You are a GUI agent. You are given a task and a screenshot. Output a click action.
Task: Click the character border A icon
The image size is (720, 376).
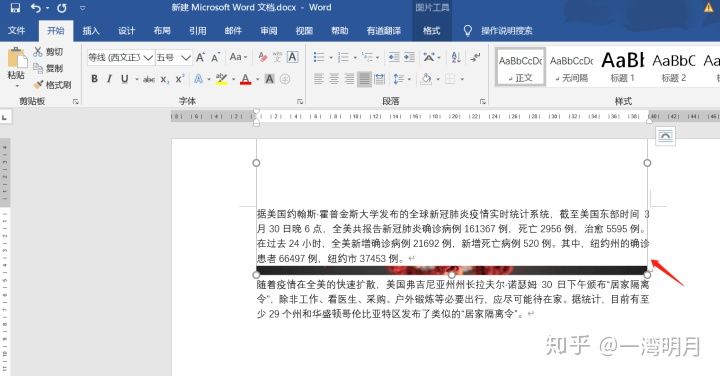(292, 57)
